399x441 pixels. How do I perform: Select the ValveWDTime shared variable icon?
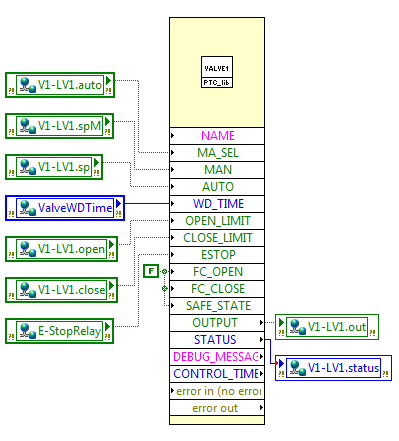(x=27, y=208)
